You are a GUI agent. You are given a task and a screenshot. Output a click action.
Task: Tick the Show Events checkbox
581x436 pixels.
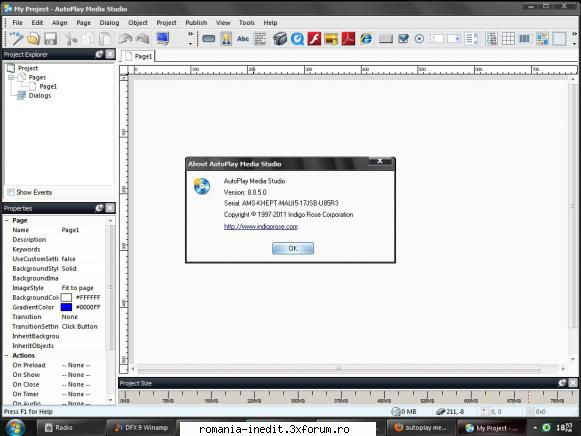click(x=11, y=192)
